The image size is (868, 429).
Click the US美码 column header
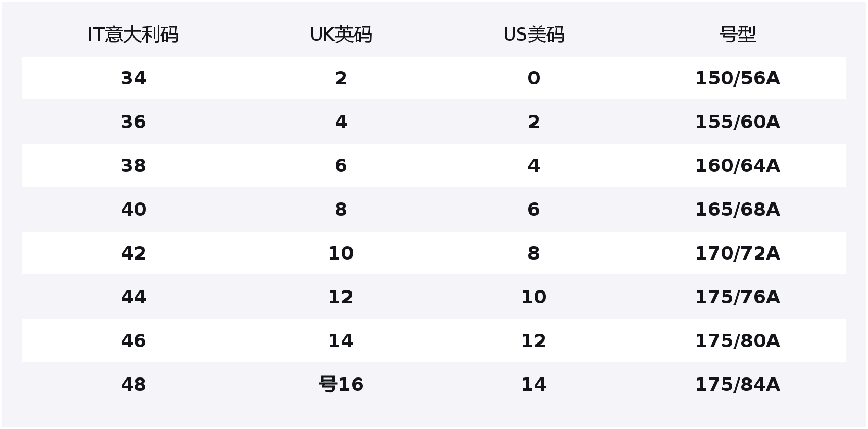(x=533, y=35)
